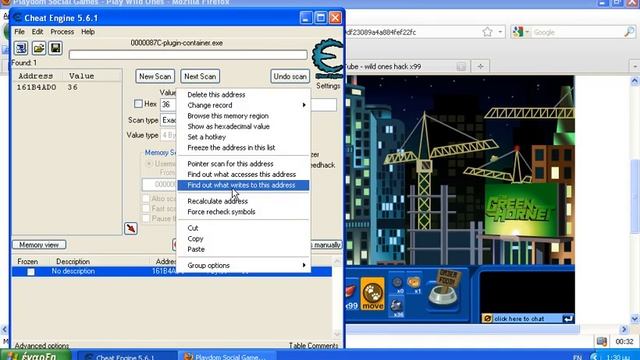This screenshot has height=360, width=640.
Task: Click Advanced options
Action: tap(41, 345)
